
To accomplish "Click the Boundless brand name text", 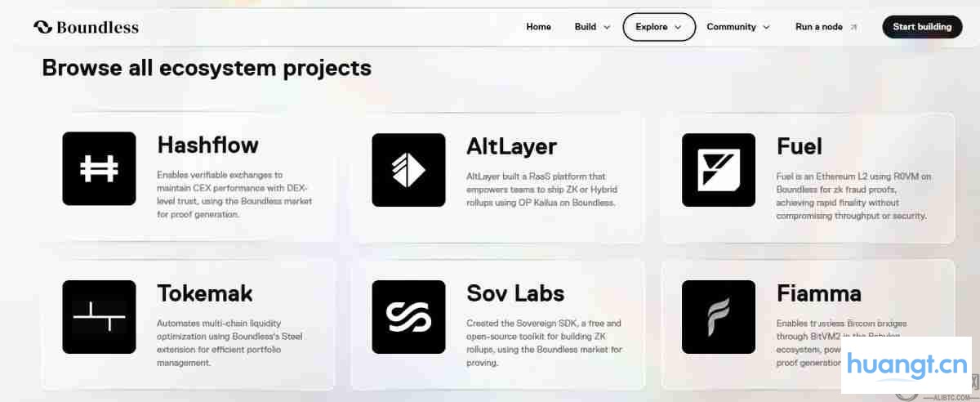I will point(97,27).
